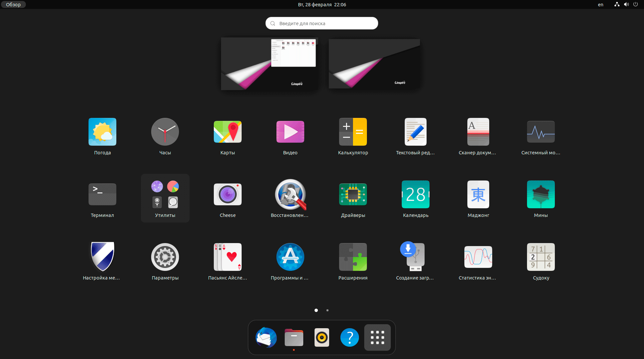Launch Расширения extensions app

353,257
